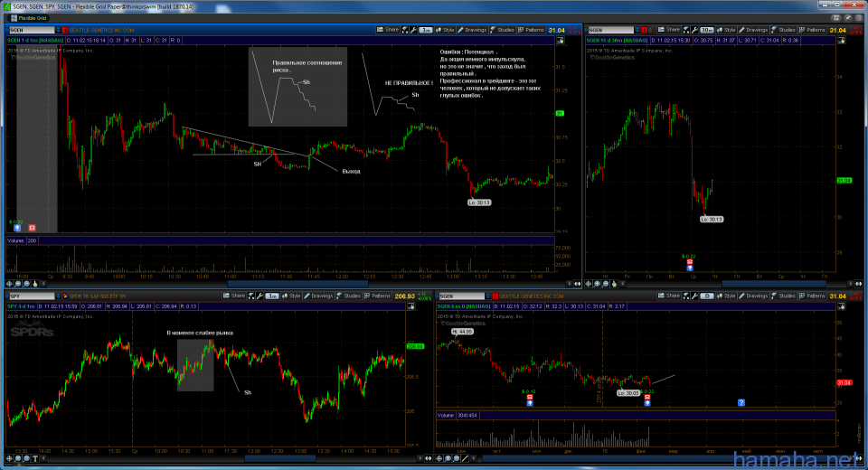Click blue earnings bulb marker on SGEN 1m chart
The image size is (868, 470).
click(17, 228)
